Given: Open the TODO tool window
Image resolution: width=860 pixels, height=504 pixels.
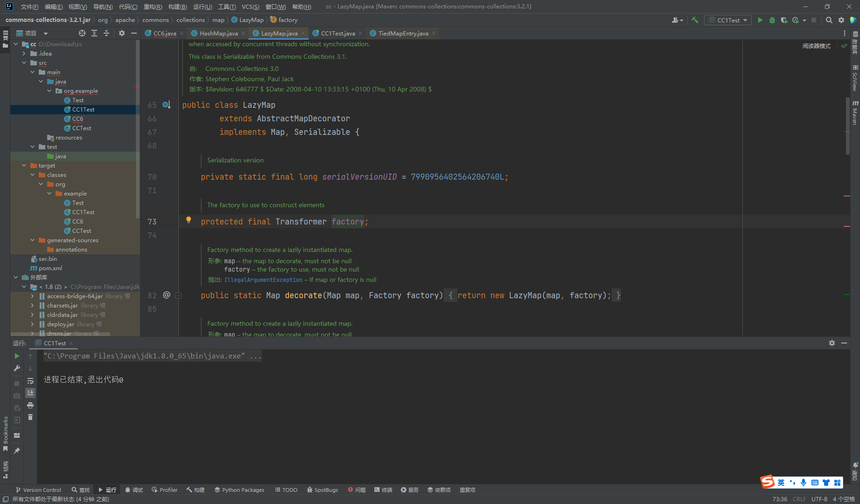Looking at the screenshot, I should point(286,490).
